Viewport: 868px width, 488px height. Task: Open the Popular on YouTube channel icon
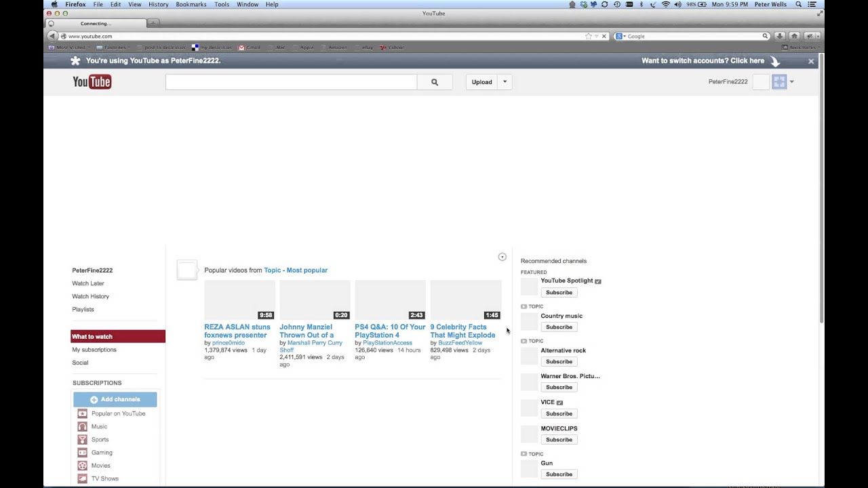[82, 413]
